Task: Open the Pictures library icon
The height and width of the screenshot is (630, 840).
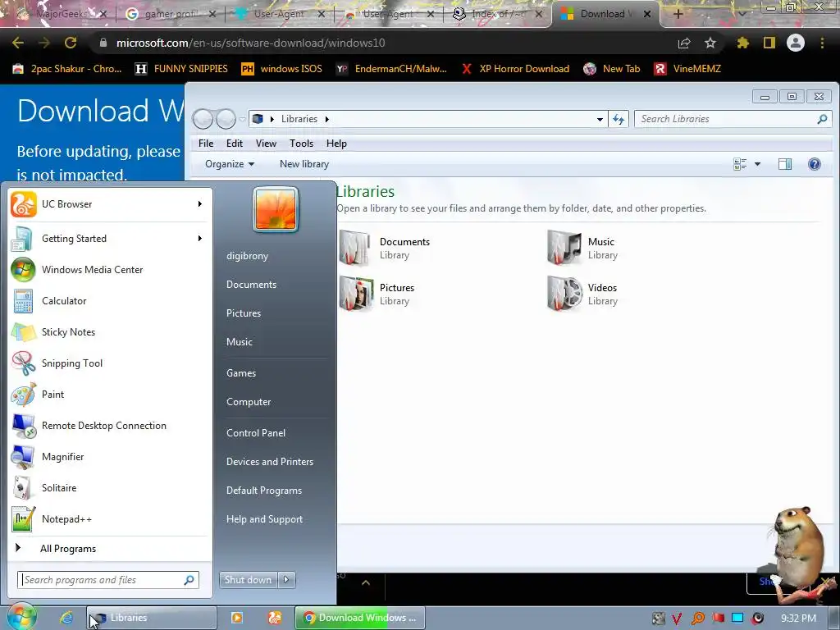Action: [356, 294]
